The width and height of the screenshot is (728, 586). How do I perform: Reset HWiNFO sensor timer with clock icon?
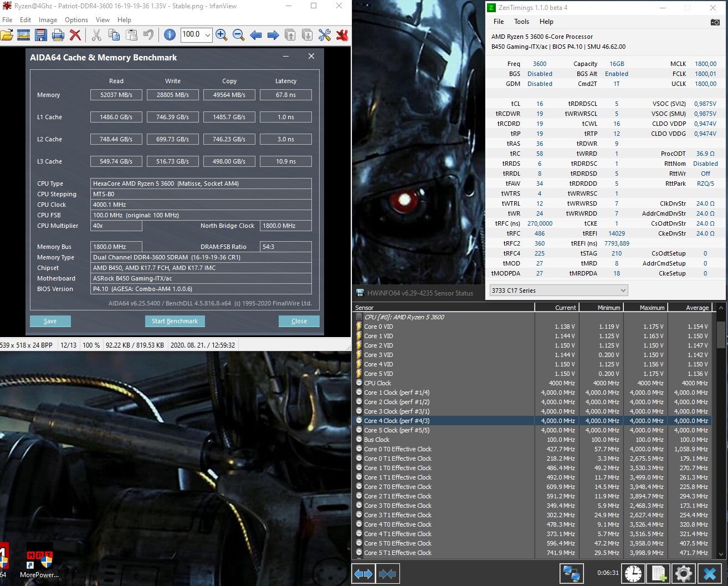(633, 573)
